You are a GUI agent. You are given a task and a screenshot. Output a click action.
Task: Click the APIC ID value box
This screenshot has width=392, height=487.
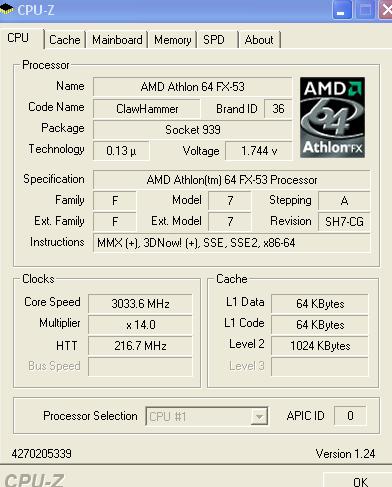click(x=350, y=416)
